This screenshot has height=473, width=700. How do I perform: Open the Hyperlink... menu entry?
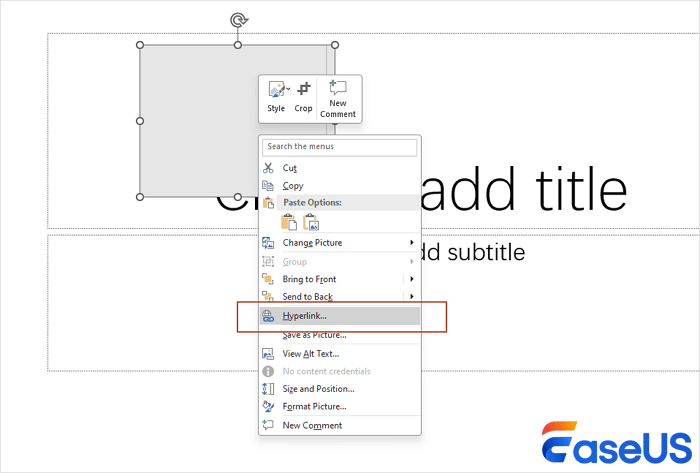(x=340, y=316)
